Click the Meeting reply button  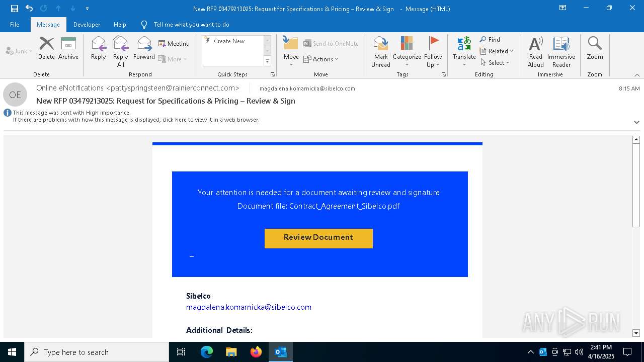(174, 44)
